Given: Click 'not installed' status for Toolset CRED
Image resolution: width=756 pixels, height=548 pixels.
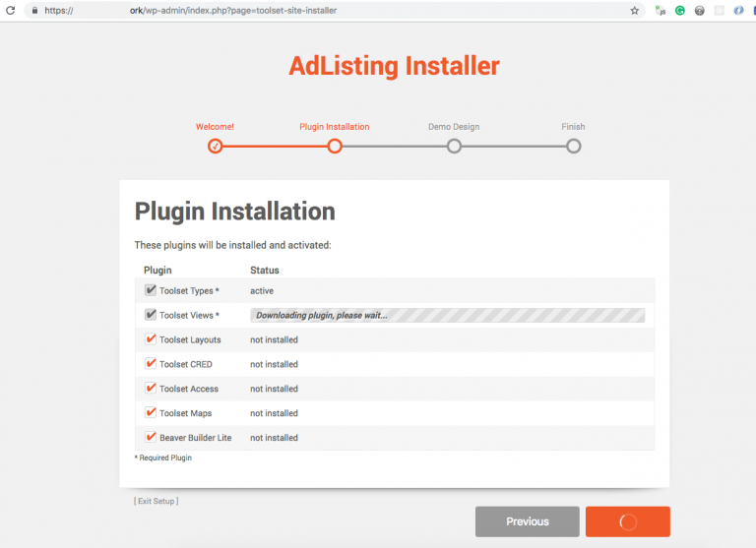Looking at the screenshot, I should coord(274,364).
